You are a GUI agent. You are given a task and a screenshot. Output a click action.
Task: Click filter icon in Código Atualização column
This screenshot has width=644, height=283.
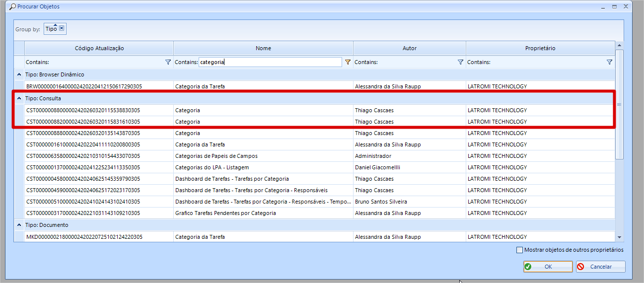point(168,62)
